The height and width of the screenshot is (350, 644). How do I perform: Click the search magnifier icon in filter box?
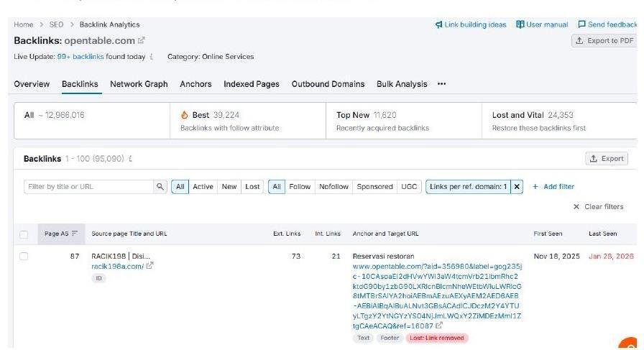(160, 187)
